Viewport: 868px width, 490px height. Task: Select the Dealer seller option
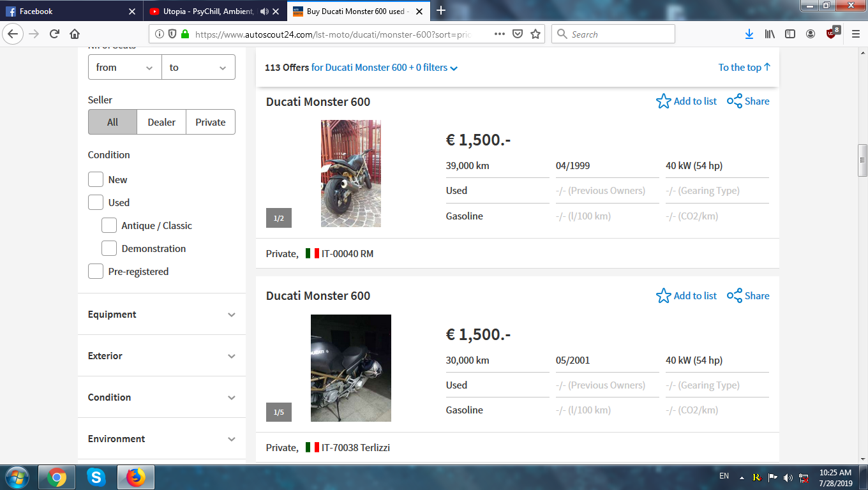click(161, 122)
